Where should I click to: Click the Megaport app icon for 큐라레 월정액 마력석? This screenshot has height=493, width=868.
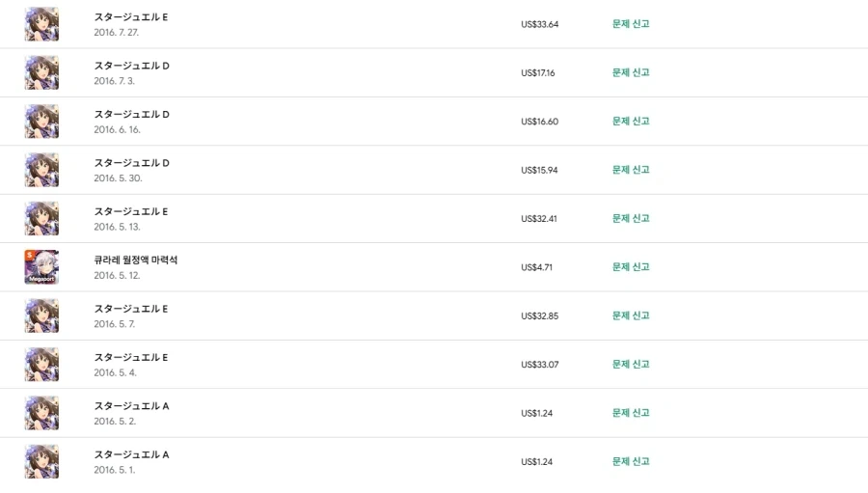(41, 267)
